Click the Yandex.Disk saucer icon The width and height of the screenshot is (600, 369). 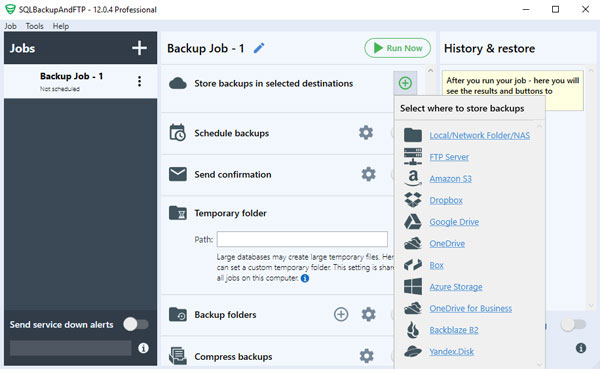coord(413,351)
